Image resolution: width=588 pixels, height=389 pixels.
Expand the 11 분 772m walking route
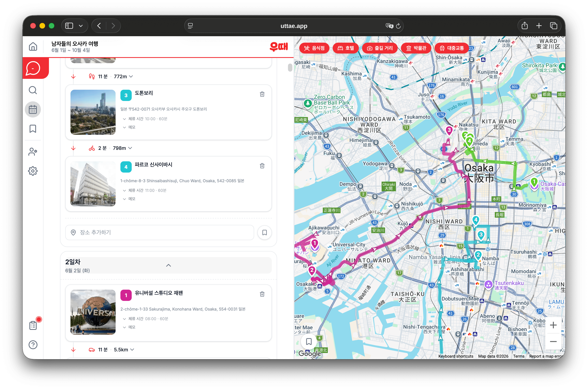[131, 76]
